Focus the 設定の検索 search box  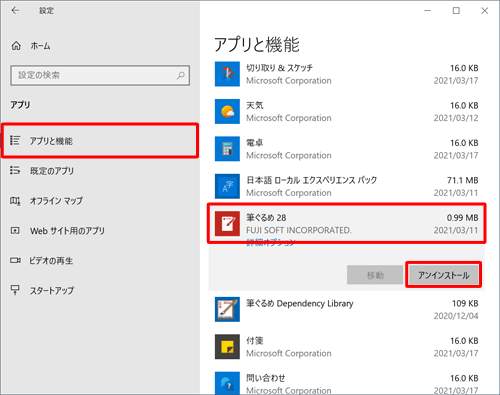[100, 75]
